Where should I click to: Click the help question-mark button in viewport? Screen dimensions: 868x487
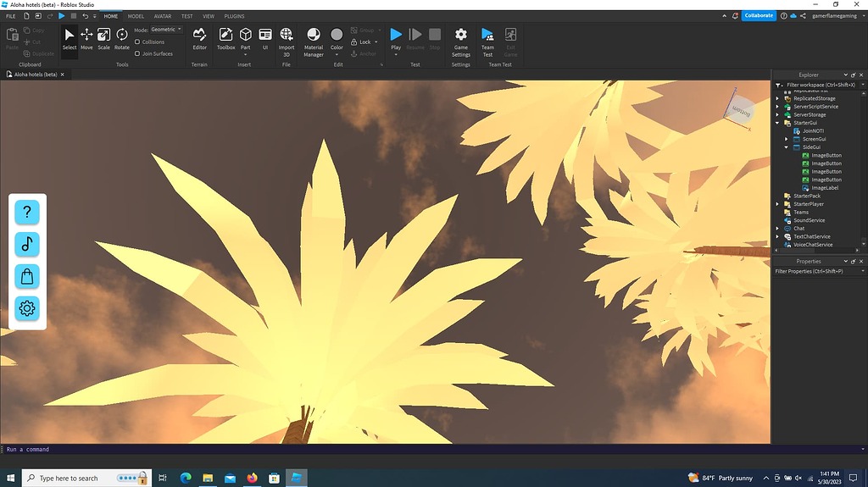click(x=27, y=212)
